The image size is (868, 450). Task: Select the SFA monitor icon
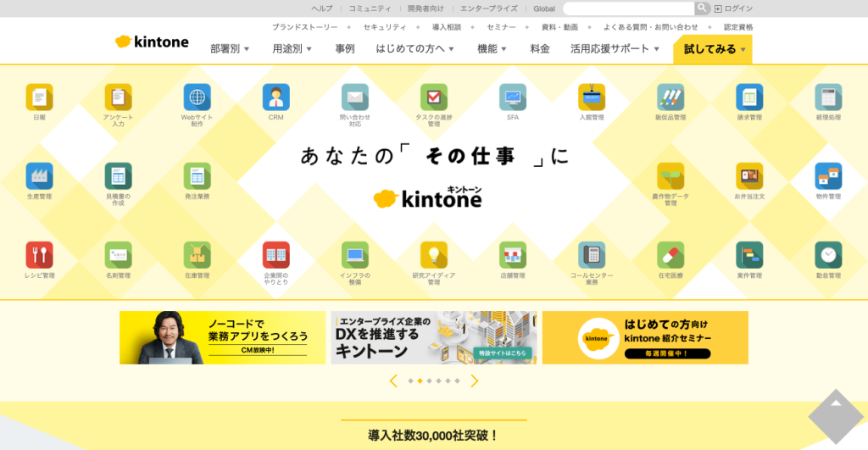click(x=513, y=97)
